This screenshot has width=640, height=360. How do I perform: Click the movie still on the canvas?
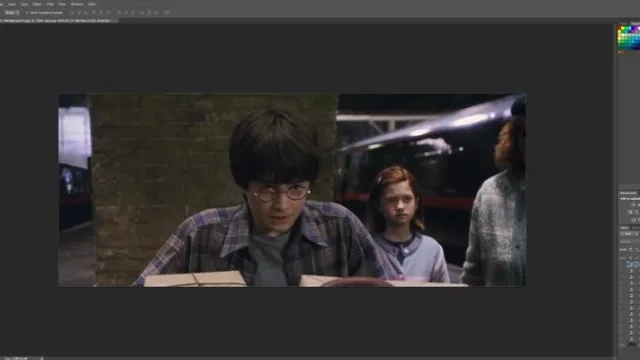(x=292, y=190)
